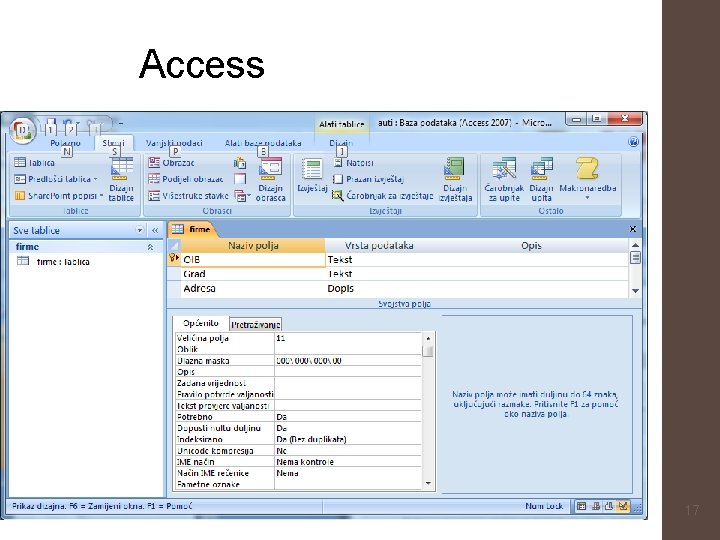Click the Naziv polja column header
Viewport: 720px width, 540px height.
[253, 246]
